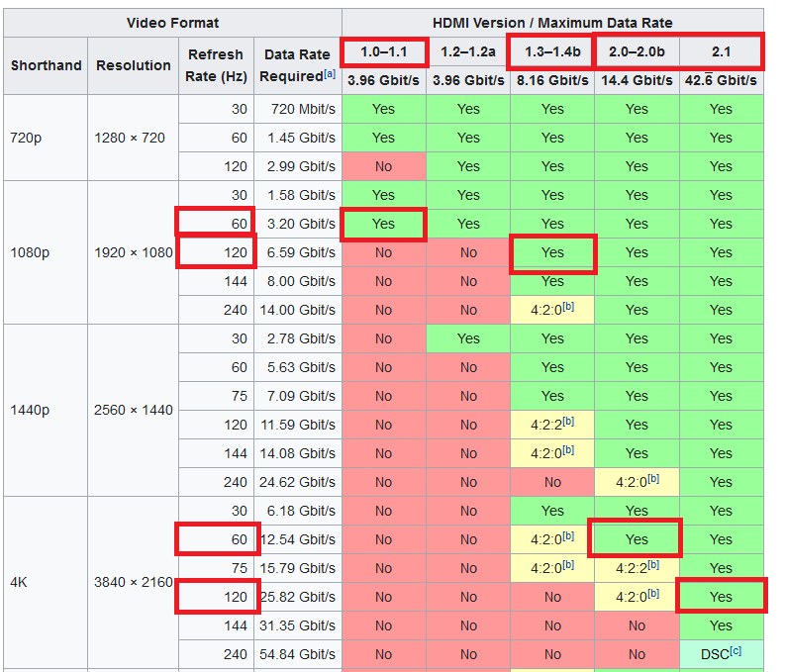The height and width of the screenshot is (672, 785).
Task: Select the 1.3–1.4b HDMI version header
Action: (552, 52)
